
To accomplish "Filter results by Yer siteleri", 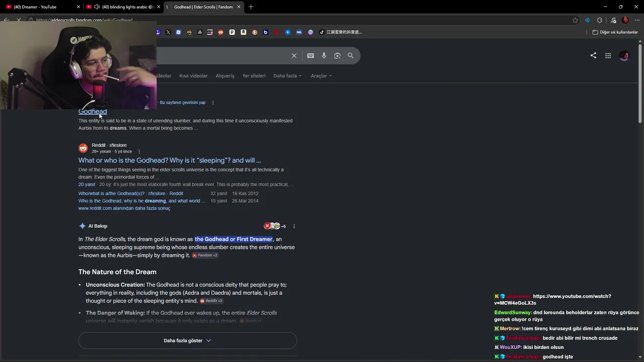I will tap(254, 76).
